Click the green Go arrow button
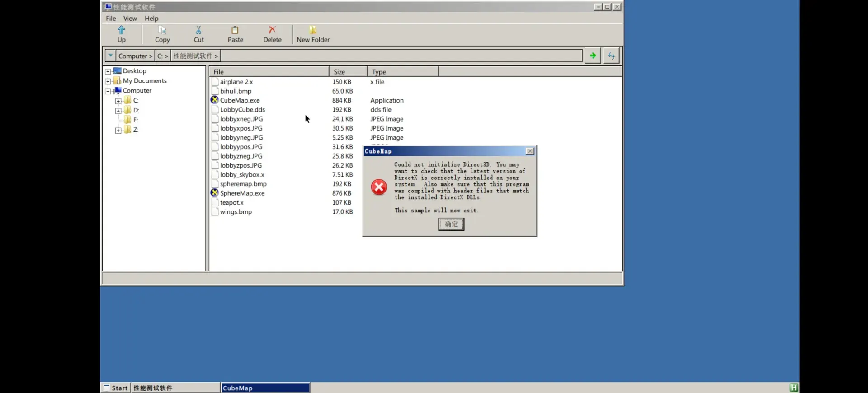The image size is (868, 393). click(593, 56)
